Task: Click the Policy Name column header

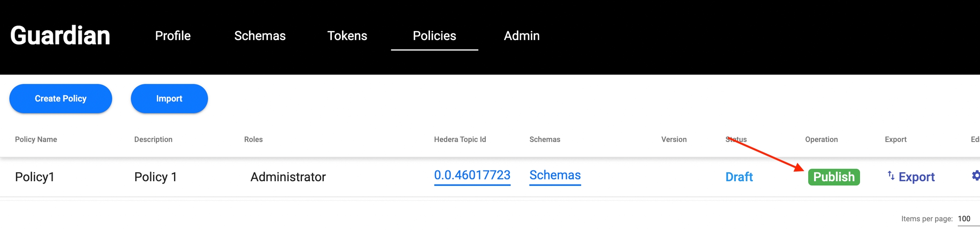Action: tap(36, 140)
